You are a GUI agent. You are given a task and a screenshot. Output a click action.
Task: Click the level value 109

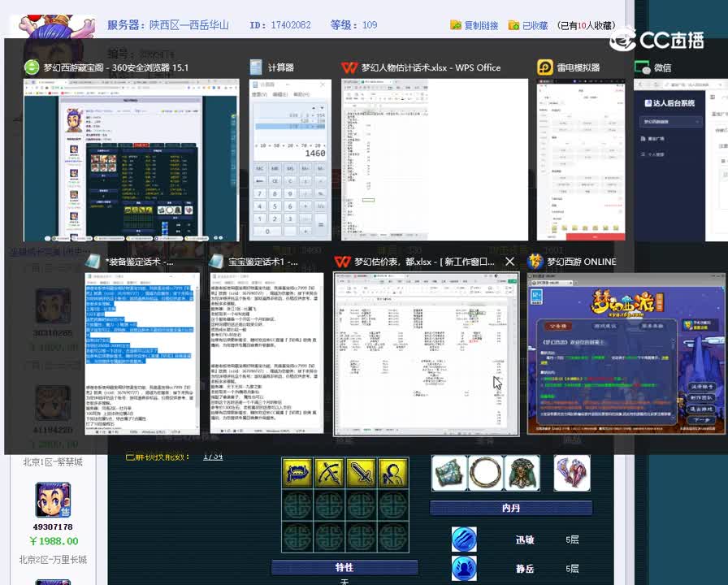(370, 25)
